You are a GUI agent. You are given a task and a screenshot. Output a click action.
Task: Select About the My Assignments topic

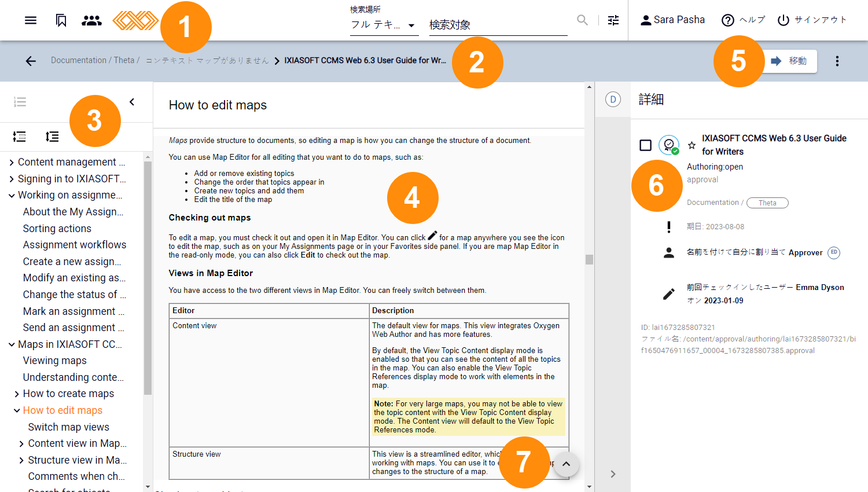coord(73,212)
